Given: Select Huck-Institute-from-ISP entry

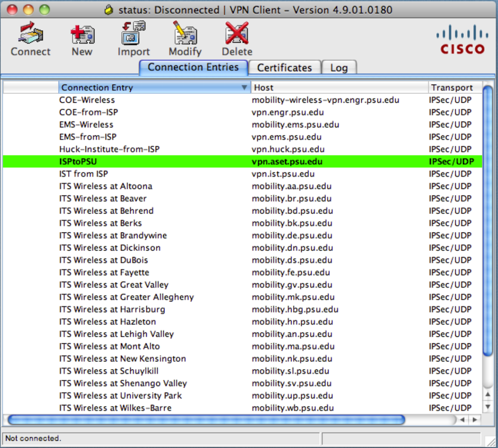Looking at the screenshot, I should point(242,149).
